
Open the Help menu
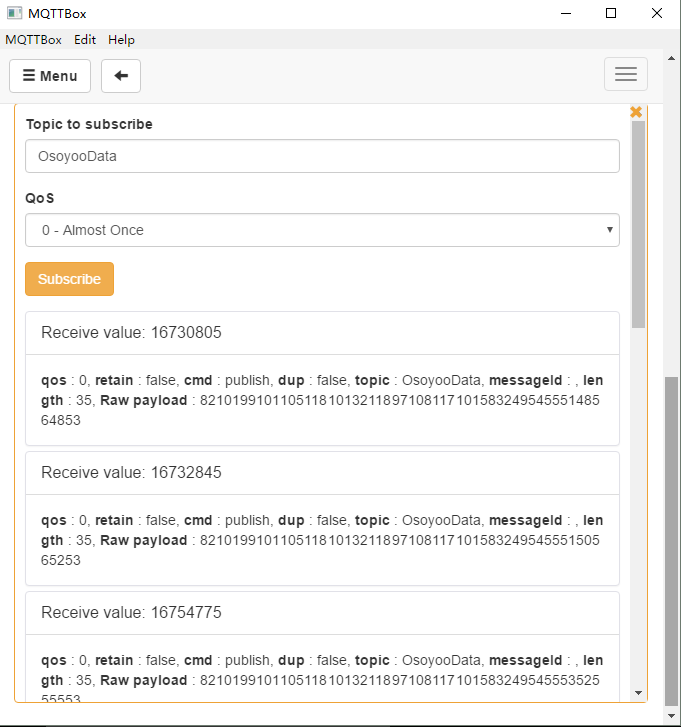(121, 40)
